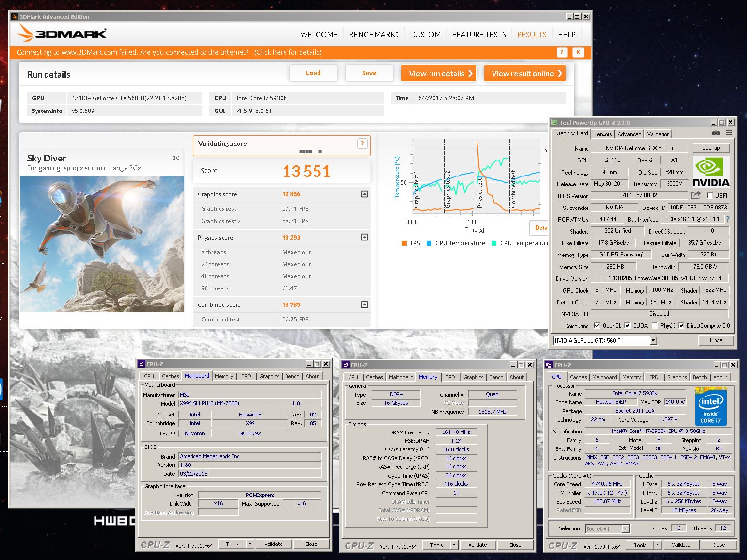Click View run details button
The image size is (747, 560).
(439, 74)
